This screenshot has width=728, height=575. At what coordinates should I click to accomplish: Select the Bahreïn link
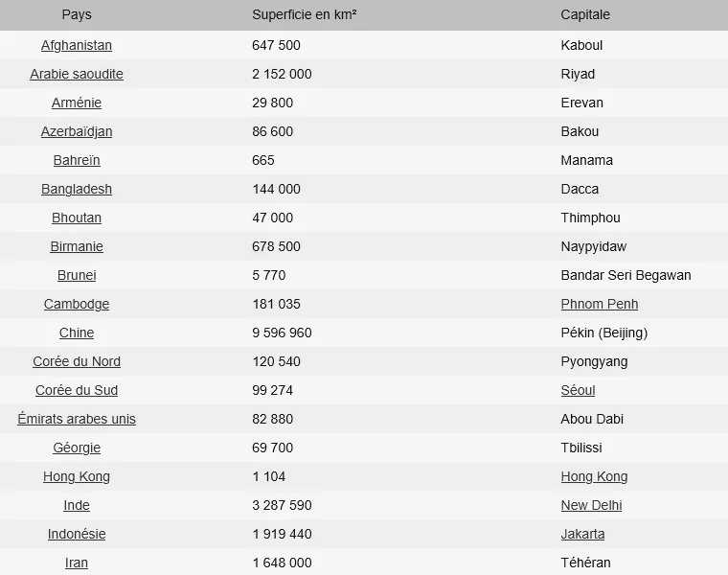pyautogui.click(x=77, y=160)
